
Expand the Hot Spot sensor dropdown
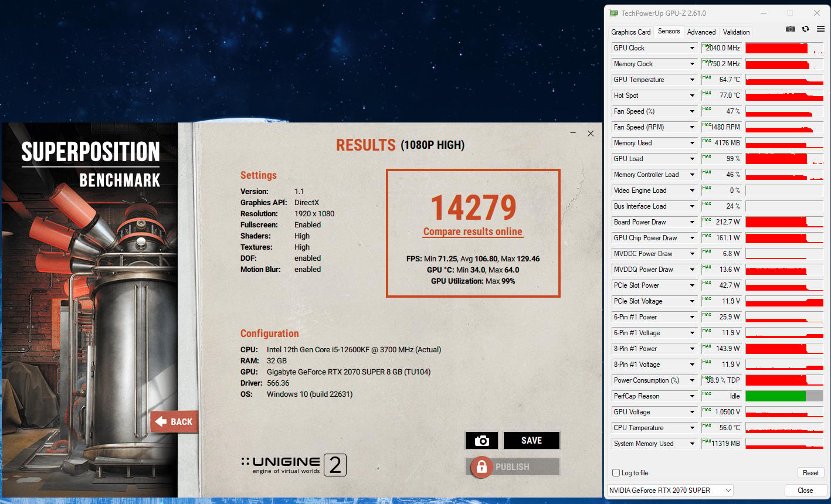tap(692, 96)
